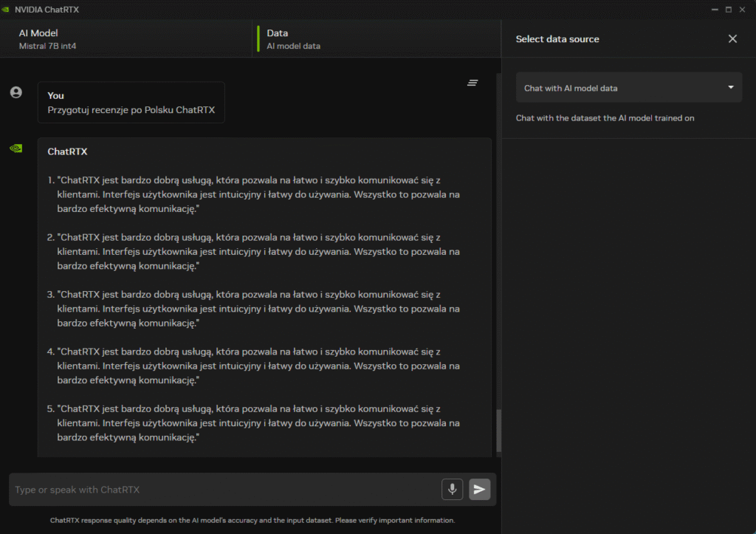The width and height of the screenshot is (756, 534).
Task: Click NVIDIA logo in title bar
Action: 6,10
